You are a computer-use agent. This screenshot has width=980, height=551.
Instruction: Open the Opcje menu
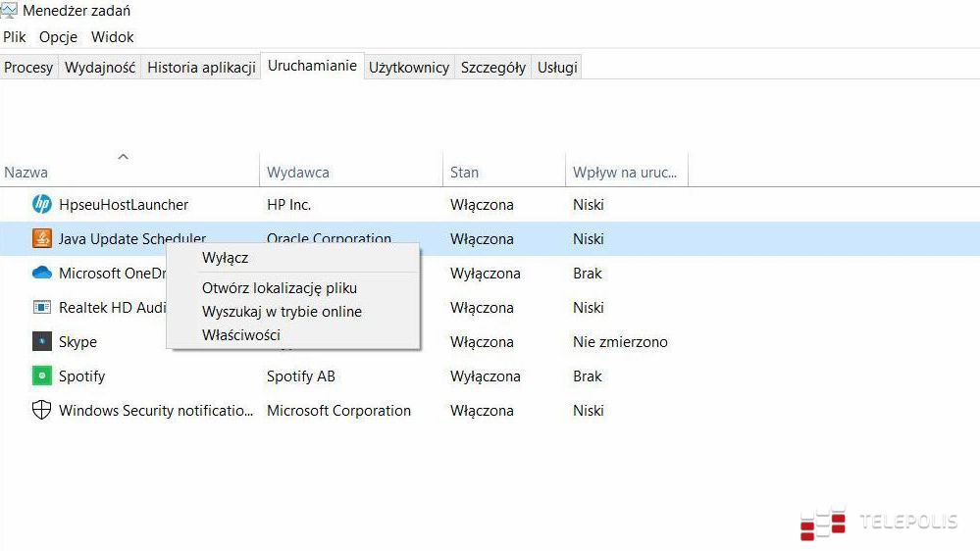click(59, 37)
